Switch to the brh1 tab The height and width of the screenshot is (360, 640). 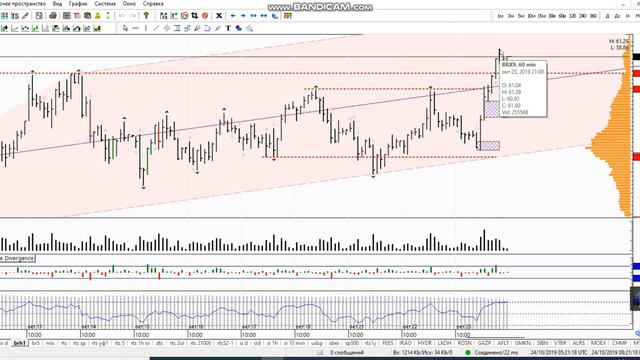(20, 343)
